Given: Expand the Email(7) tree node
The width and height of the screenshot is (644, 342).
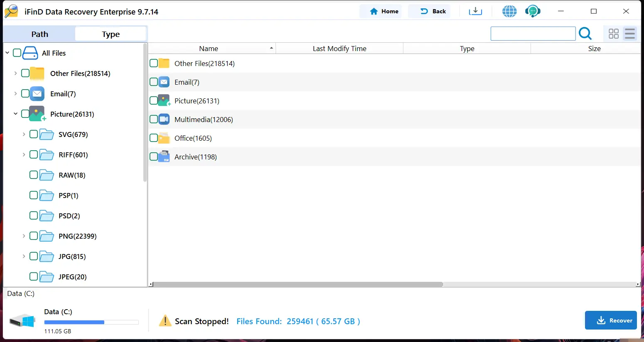Looking at the screenshot, I should tap(16, 94).
